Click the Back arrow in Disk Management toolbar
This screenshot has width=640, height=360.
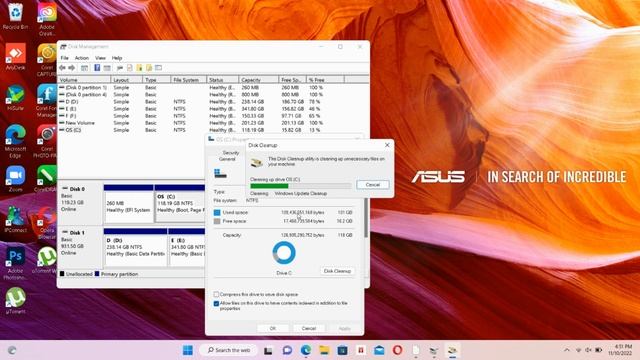62,68
